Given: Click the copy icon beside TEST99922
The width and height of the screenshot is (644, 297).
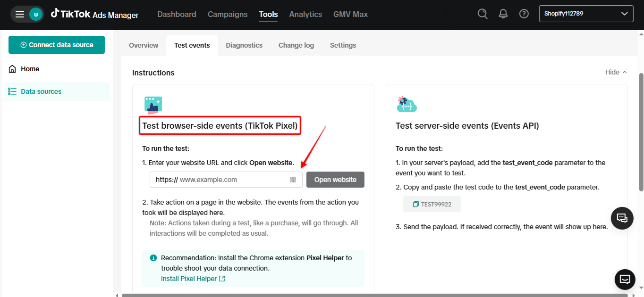Looking at the screenshot, I should coord(415,204).
